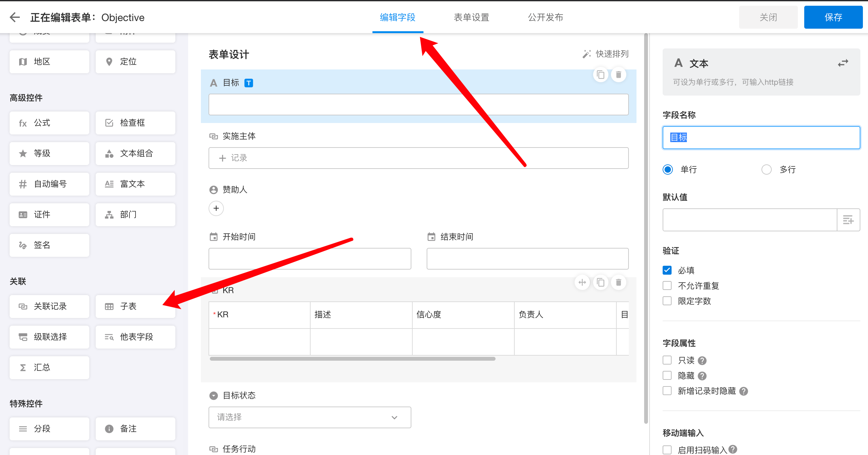Screen dimensions: 868x455
Task: Click the blue 保存 button
Action: [833, 17]
